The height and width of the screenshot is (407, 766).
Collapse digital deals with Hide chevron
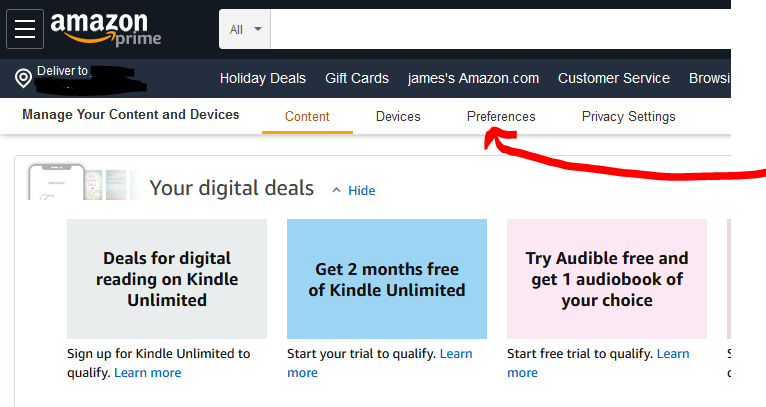(353, 190)
